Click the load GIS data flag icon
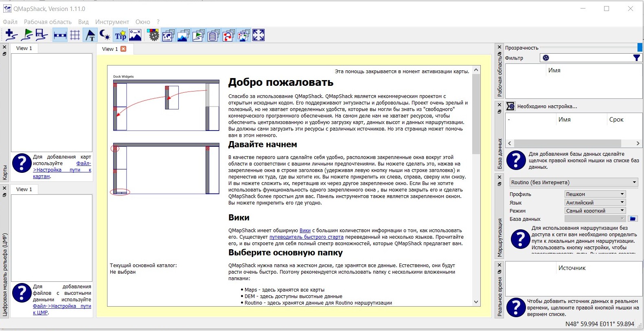This screenshot has width=644, height=331. pos(26,35)
